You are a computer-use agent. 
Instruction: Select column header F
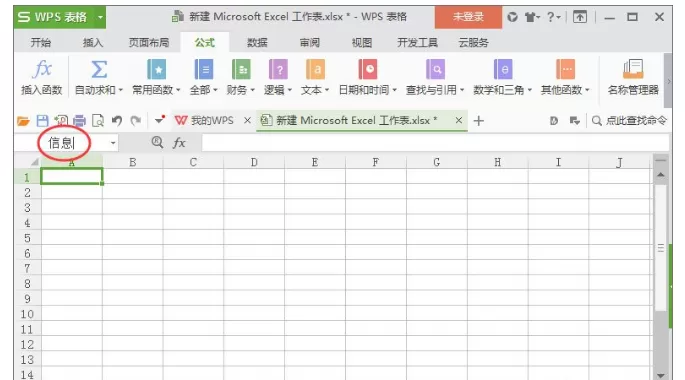375,162
